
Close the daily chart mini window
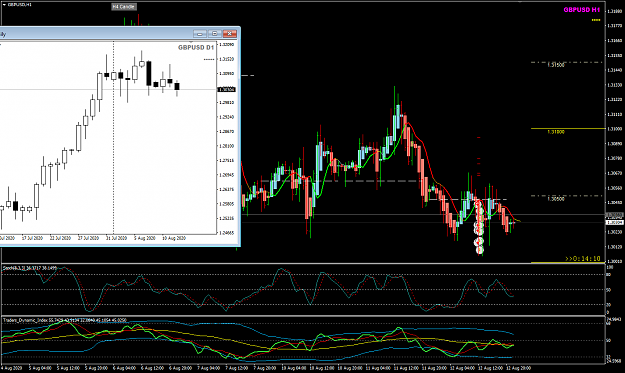[230, 34]
